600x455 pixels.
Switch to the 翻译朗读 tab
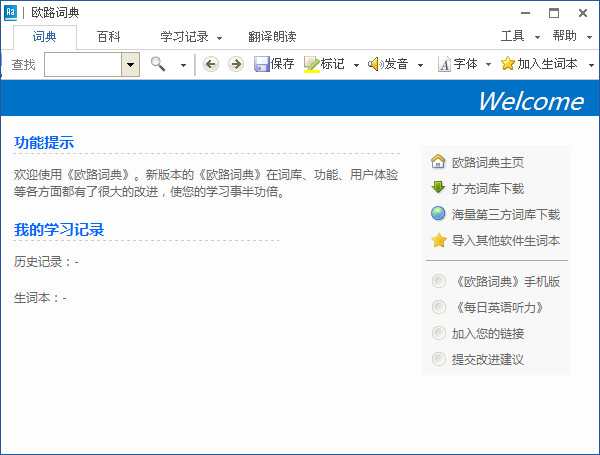pyautogui.click(x=272, y=37)
